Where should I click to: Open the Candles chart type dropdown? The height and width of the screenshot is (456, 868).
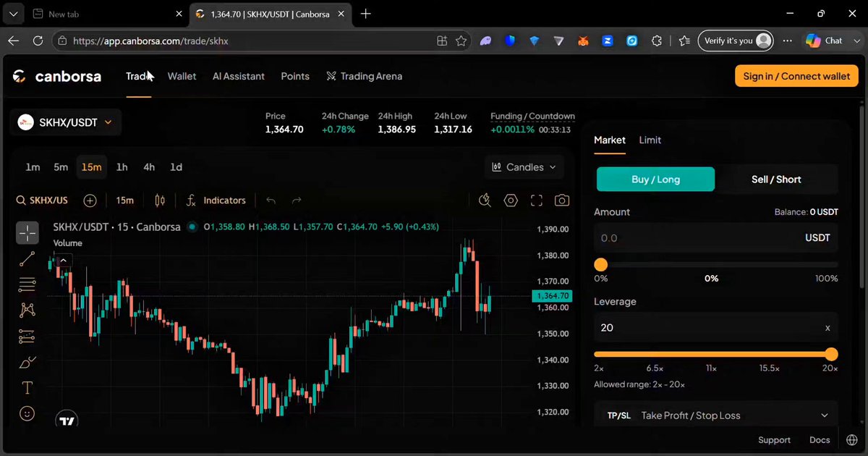[524, 167]
